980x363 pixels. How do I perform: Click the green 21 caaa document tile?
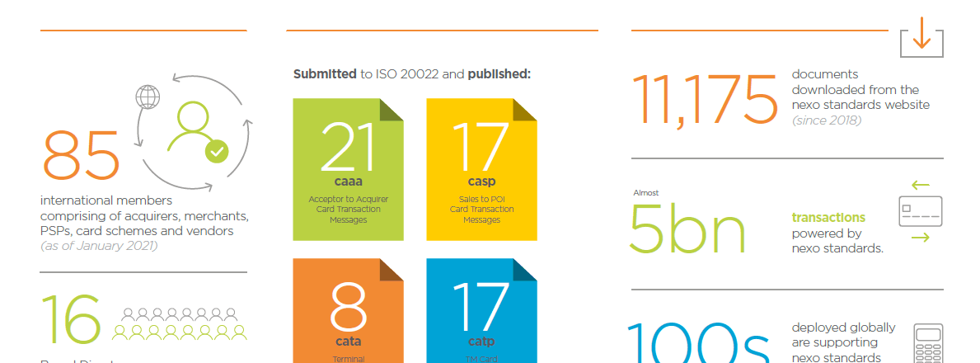click(348, 169)
